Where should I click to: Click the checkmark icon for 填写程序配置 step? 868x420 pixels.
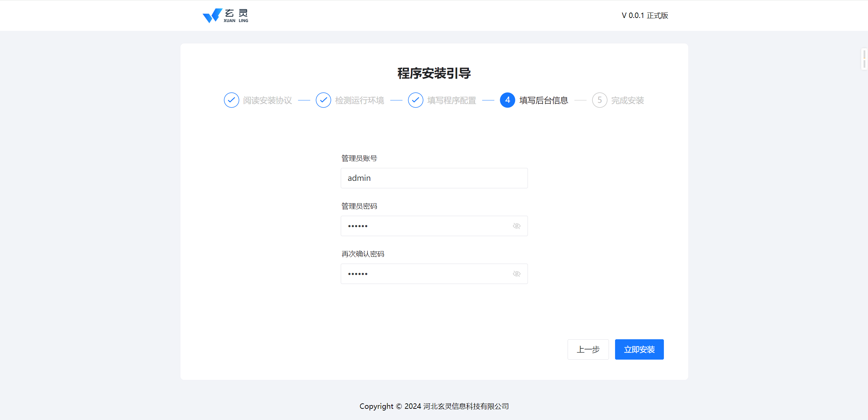click(415, 100)
